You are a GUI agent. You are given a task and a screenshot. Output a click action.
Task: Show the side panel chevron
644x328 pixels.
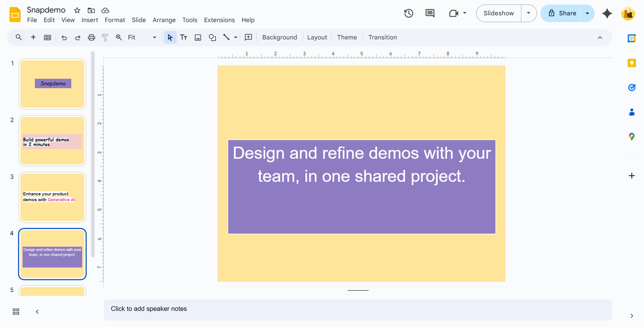click(631, 316)
